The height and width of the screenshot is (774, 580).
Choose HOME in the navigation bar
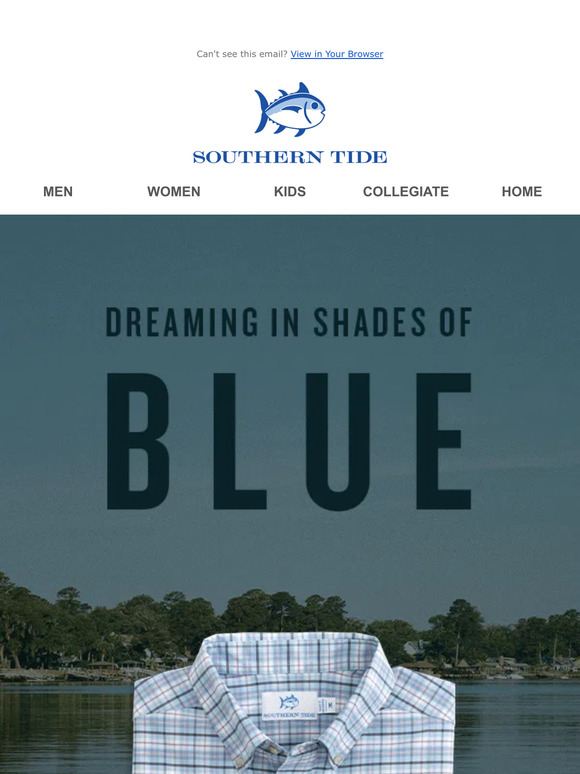522,192
